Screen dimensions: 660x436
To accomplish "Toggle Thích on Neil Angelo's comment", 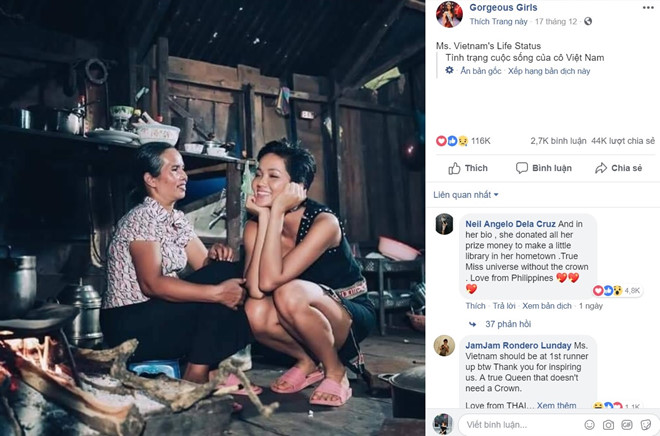I will tap(475, 305).
